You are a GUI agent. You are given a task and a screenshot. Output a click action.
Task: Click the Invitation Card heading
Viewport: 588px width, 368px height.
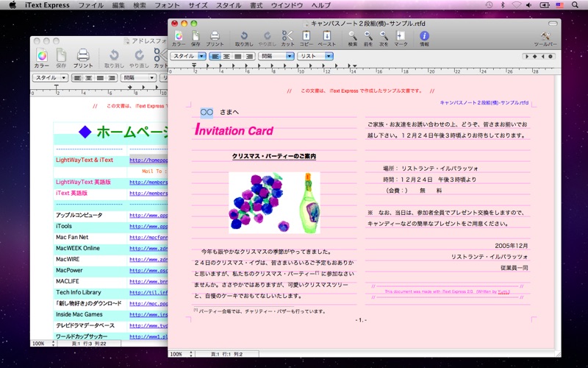(x=234, y=130)
